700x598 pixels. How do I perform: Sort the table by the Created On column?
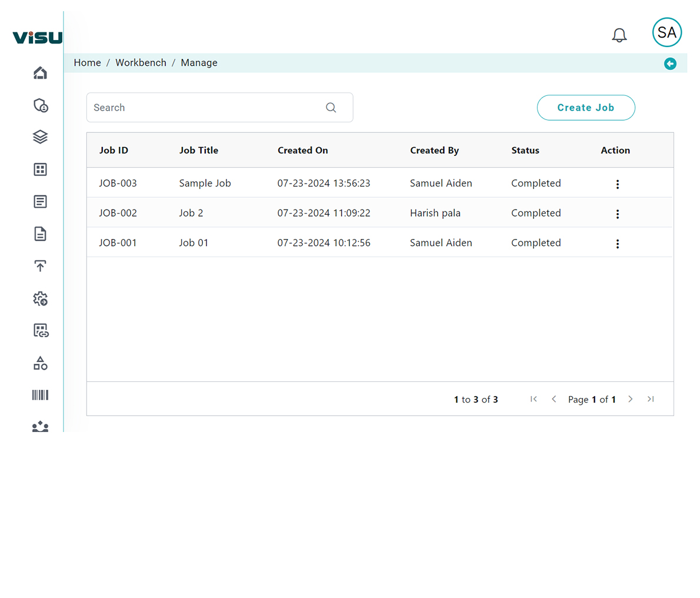(x=303, y=151)
